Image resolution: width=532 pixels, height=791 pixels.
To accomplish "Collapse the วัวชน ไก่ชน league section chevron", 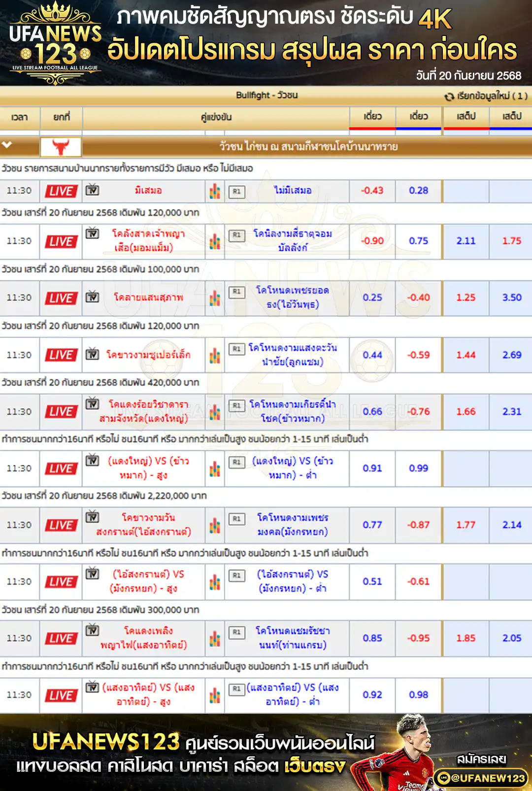I will [7, 145].
